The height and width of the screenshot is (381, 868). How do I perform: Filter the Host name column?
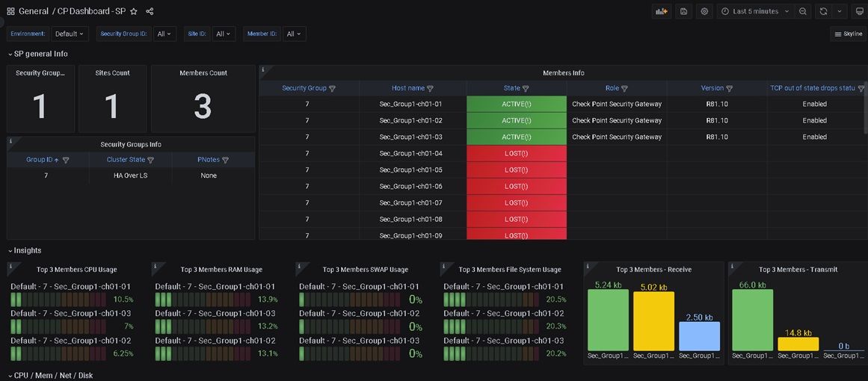tap(430, 88)
